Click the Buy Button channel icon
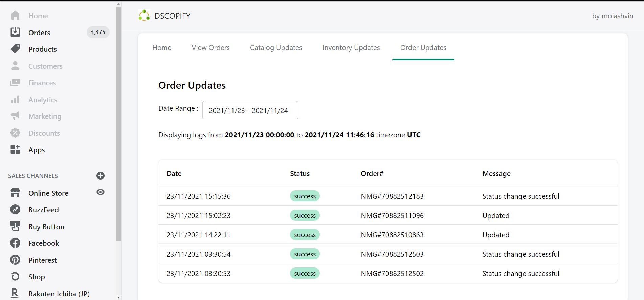 tap(15, 227)
